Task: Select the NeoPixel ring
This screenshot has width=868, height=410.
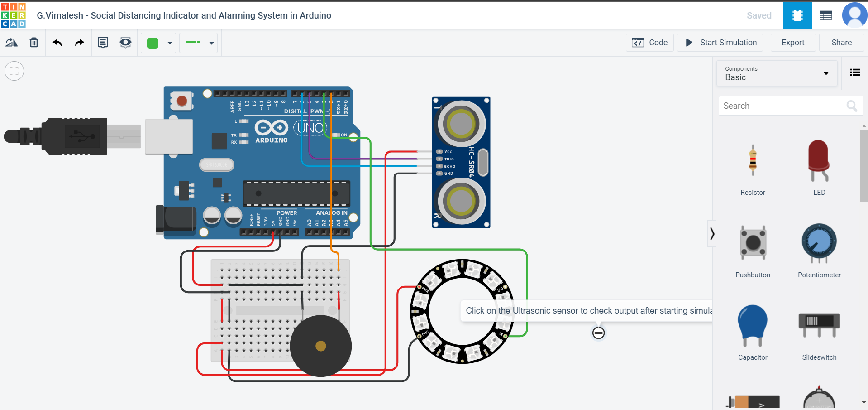Action: 462,312
